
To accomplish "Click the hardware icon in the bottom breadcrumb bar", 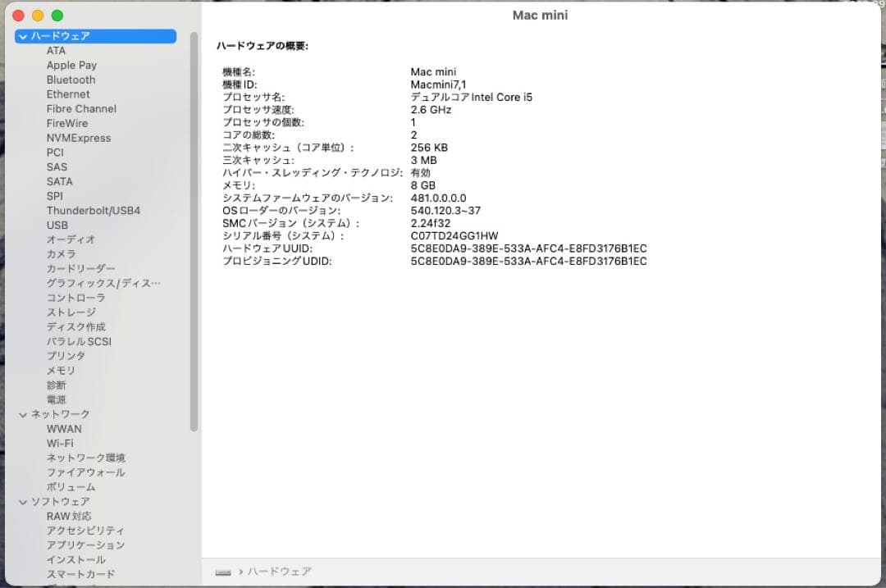I will point(223,572).
